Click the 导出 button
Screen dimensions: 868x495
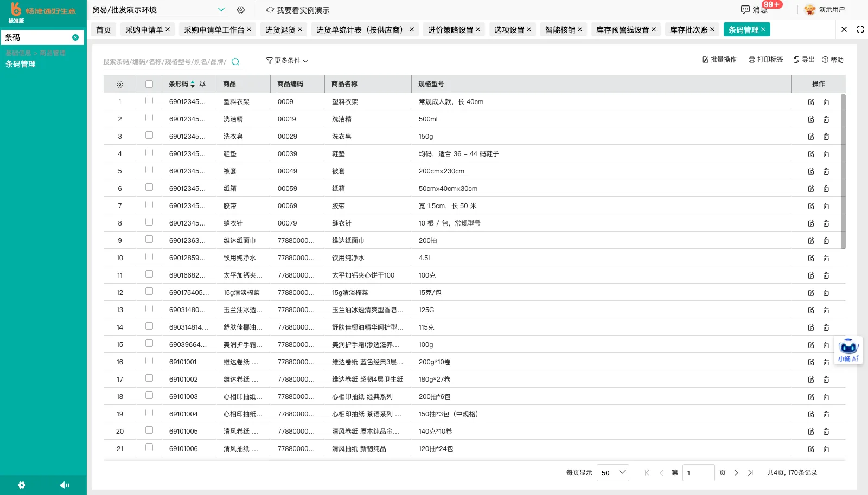click(804, 60)
